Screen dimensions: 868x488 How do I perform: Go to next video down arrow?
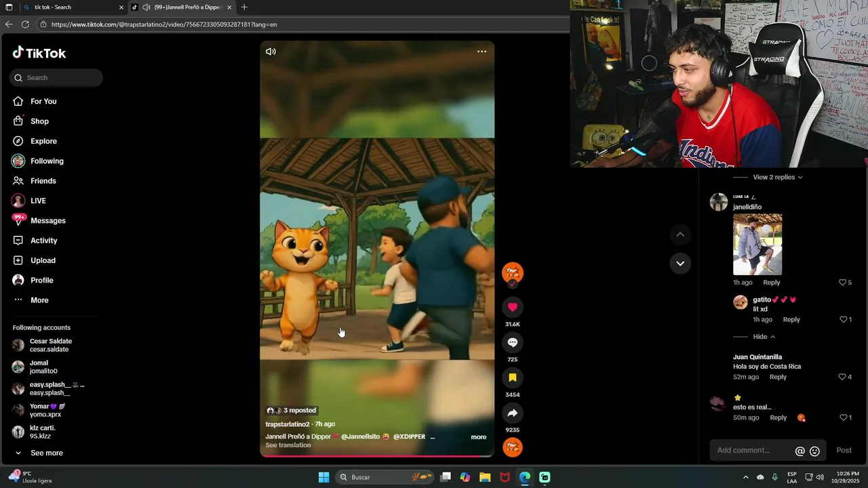(x=680, y=263)
